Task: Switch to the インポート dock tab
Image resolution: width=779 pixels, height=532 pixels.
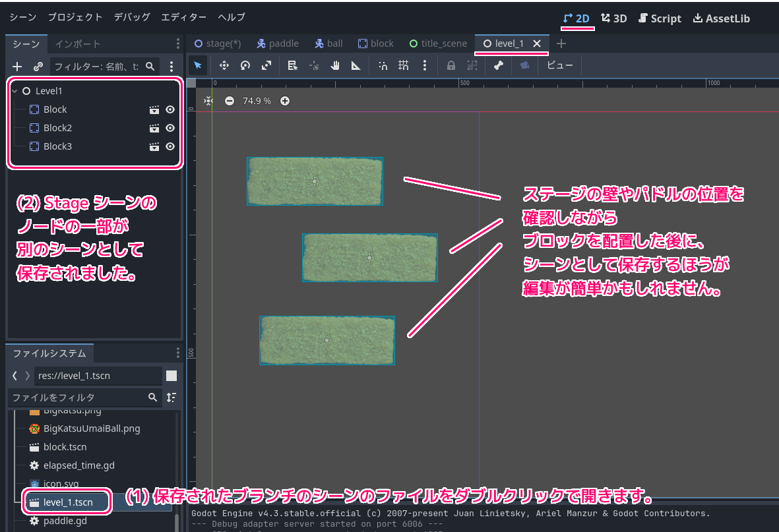Action: [77, 44]
